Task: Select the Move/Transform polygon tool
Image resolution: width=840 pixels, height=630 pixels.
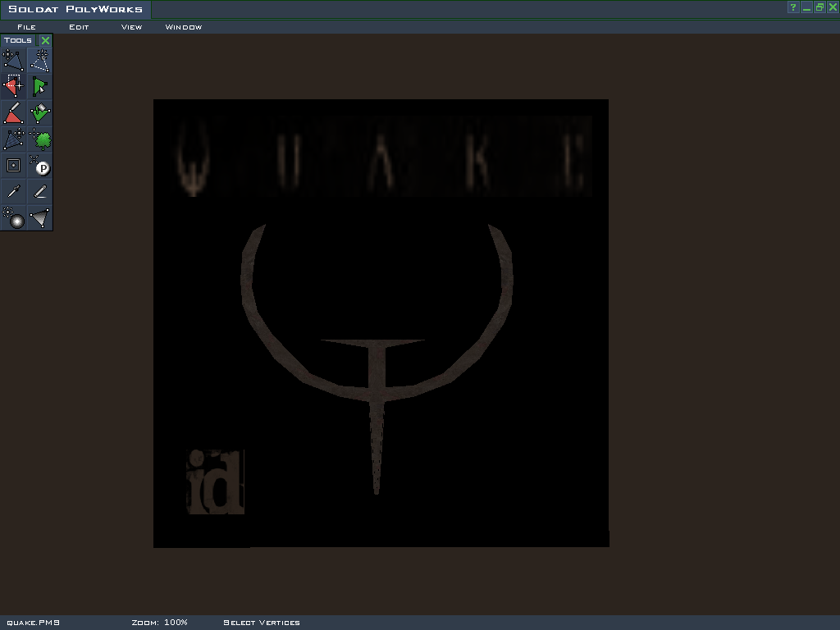Action: click(x=13, y=60)
